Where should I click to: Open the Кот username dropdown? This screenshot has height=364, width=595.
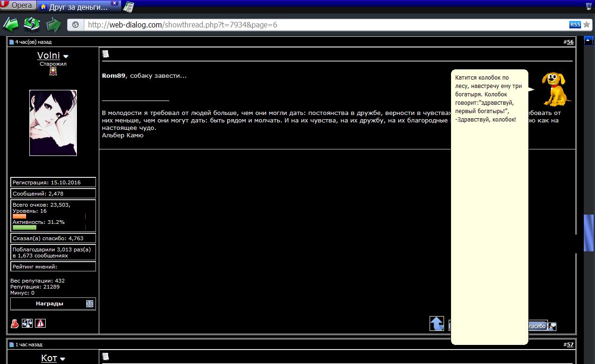[x=62, y=359]
